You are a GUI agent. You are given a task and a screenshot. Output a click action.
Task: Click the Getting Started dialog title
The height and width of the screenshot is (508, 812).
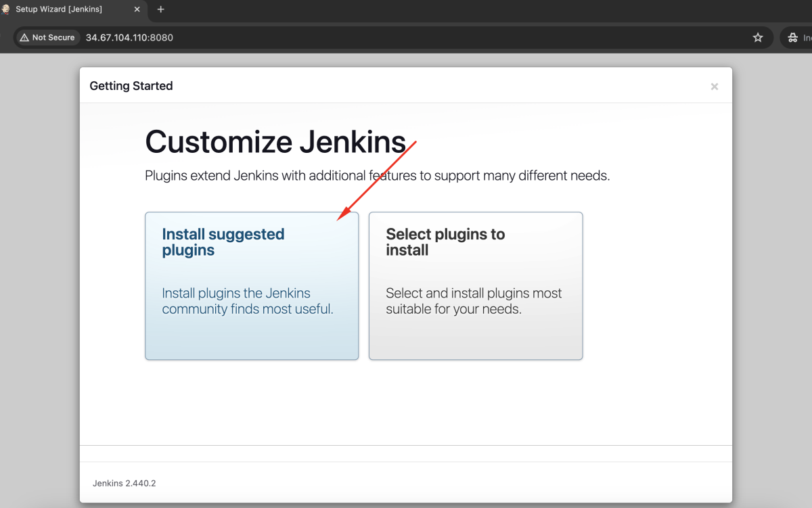click(x=131, y=86)
